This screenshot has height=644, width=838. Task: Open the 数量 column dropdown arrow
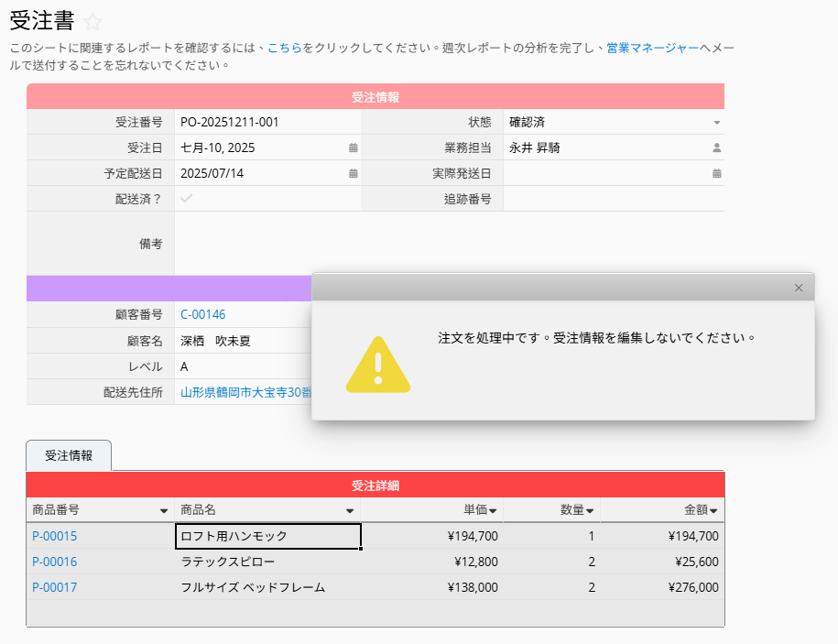click(590, 511)
